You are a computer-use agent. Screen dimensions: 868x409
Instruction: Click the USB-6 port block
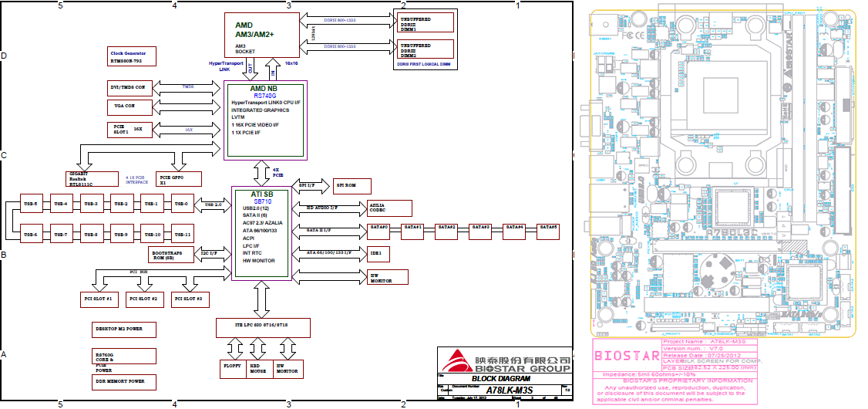pyautogui.click(x=31, y=233)
